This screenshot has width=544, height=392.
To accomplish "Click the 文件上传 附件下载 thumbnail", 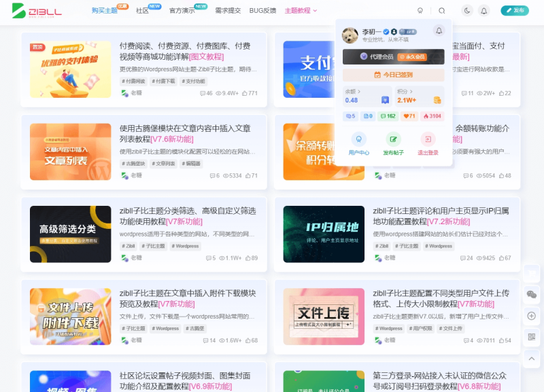I will [71, 317].
